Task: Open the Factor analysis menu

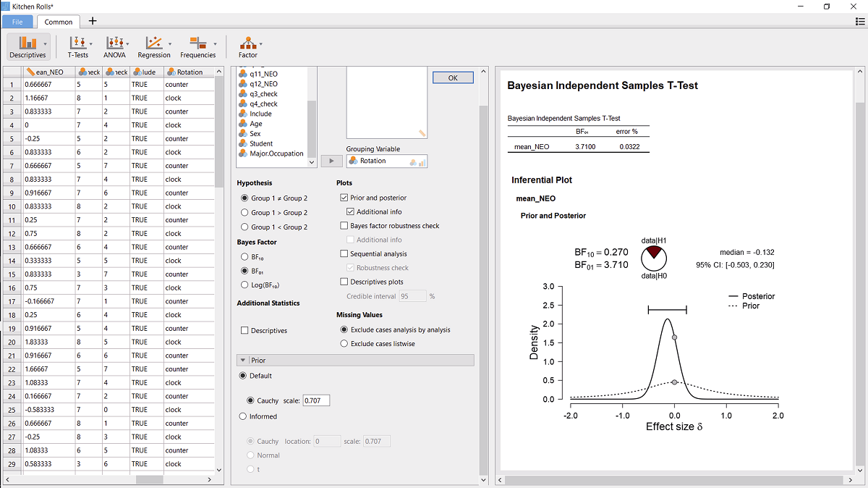Action: pyautogui.click(x=248, y=46)
